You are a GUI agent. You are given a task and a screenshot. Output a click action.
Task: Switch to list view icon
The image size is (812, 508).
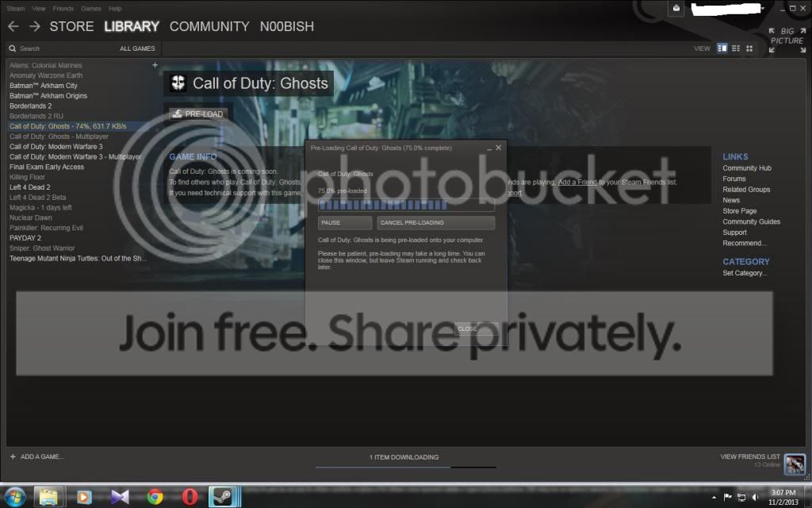736,48
